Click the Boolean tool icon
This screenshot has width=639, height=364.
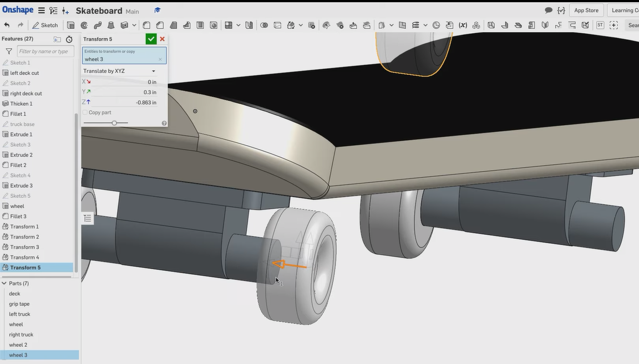(264, 25)
